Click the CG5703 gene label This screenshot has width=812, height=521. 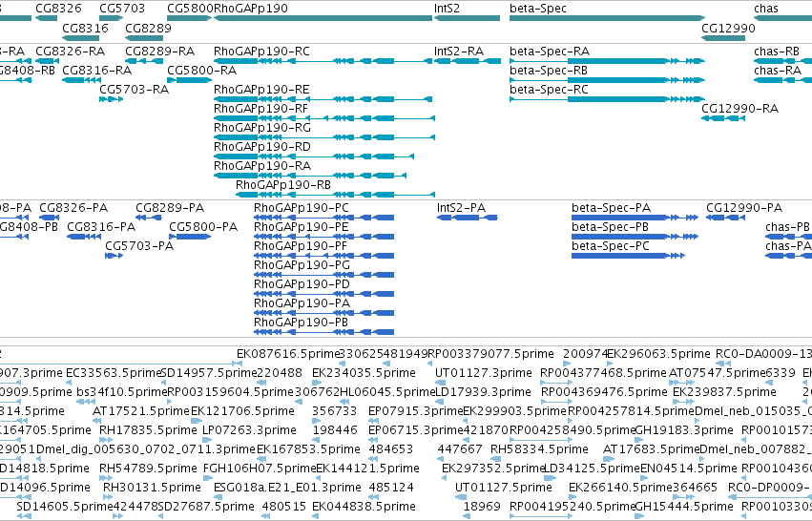click(122, 9)
